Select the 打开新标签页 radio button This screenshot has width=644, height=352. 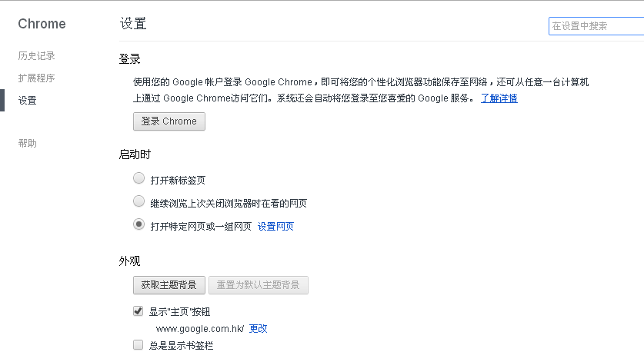click(138, 178)
